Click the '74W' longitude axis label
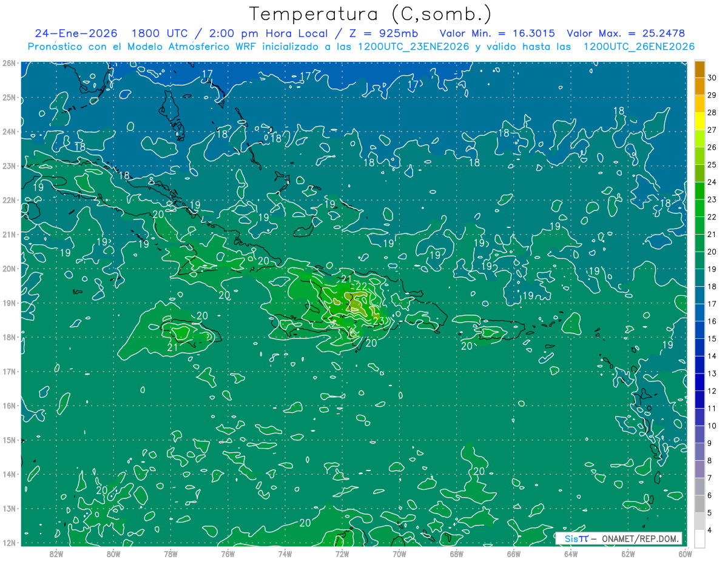Viewport: 728px width, 562px height. pyautogui.click(x=285, y=553)
